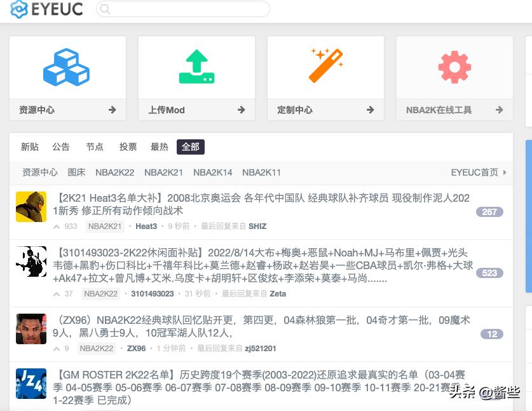Viewport: 532px width, 411px height.
Task: Select the orange magic wand 定制中心 icon
Action: (325, 66)
